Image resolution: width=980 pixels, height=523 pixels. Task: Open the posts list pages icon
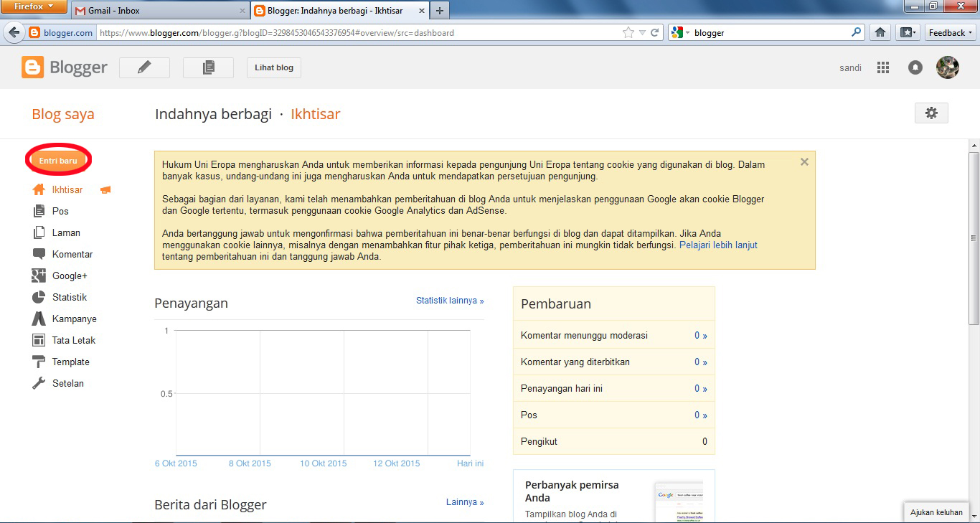pos(208,67)
